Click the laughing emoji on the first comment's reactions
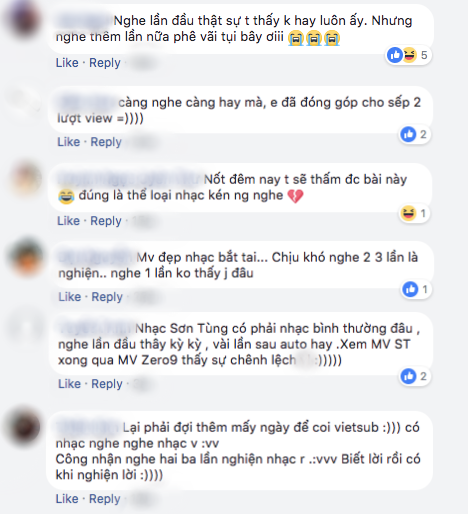Screen dimensions: 468x514 pyautogui.click(x=410, y=55)
